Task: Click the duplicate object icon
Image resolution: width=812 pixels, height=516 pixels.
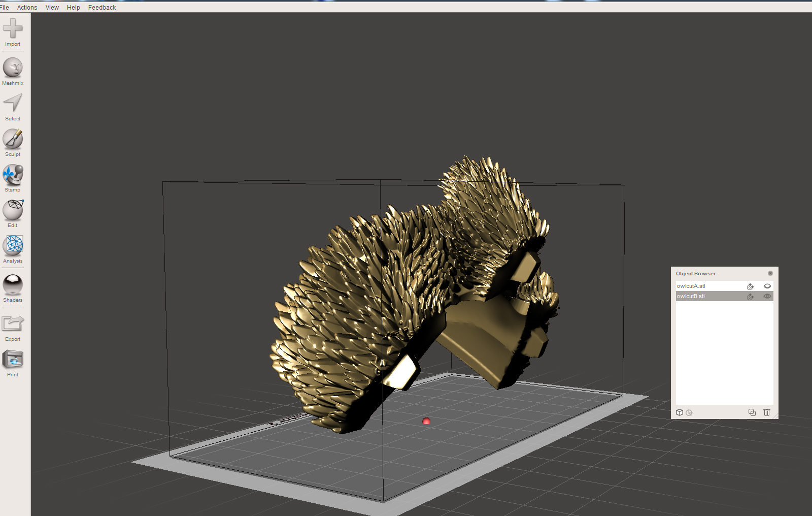Action: (x=752, y=412)
